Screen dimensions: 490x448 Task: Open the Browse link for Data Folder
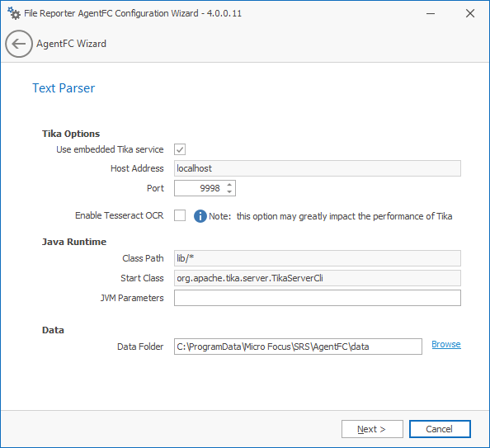[446, 344]
